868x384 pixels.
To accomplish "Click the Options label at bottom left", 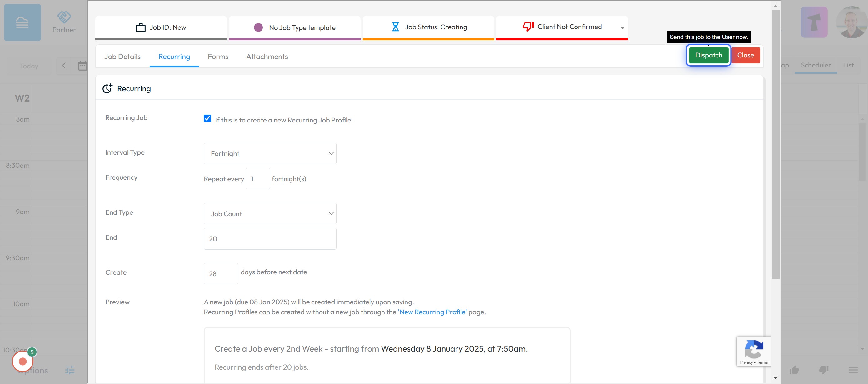I will point(32,370).
